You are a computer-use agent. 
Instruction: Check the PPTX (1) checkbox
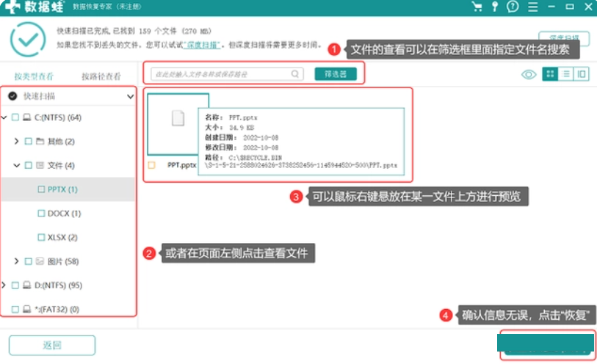pyautogui.click(x=42, y=189)
